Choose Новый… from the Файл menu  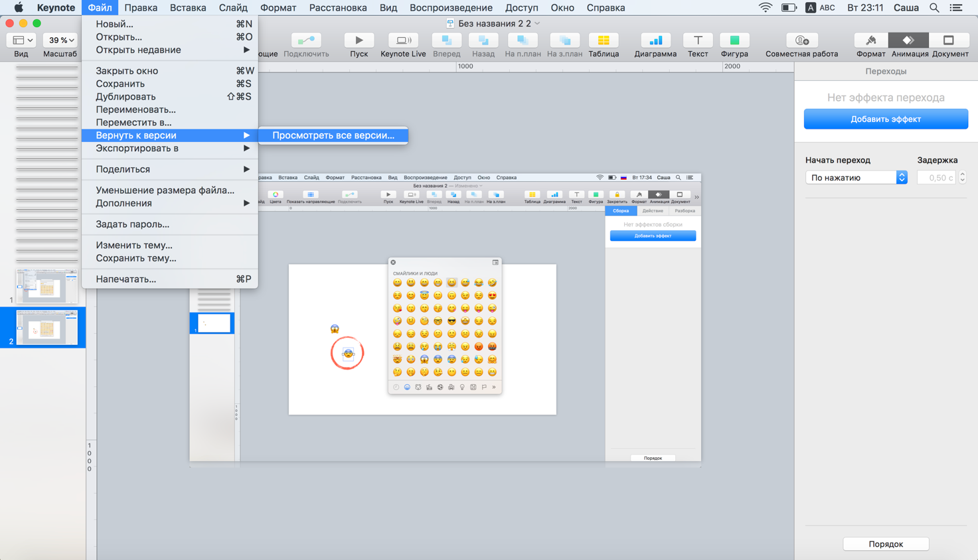pos(170,24)
